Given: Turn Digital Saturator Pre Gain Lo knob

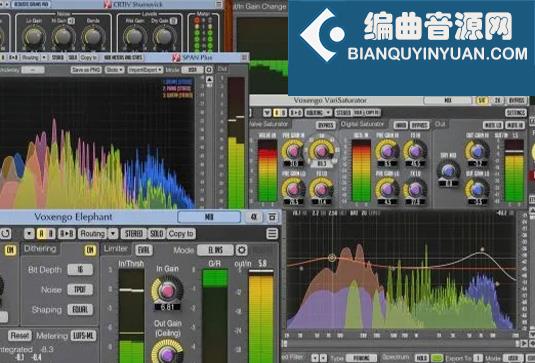Looking at the screenshot, I should 387,189.
